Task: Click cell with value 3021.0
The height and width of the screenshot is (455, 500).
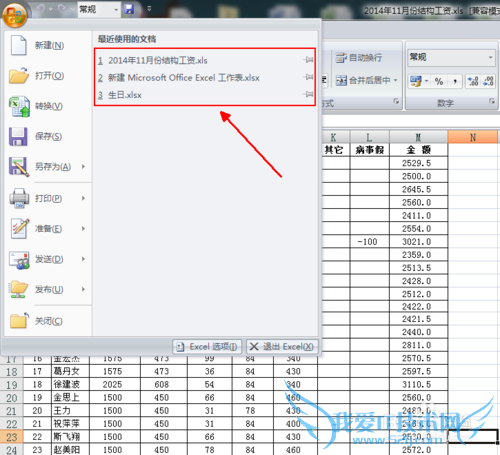Action: (418, 242)
